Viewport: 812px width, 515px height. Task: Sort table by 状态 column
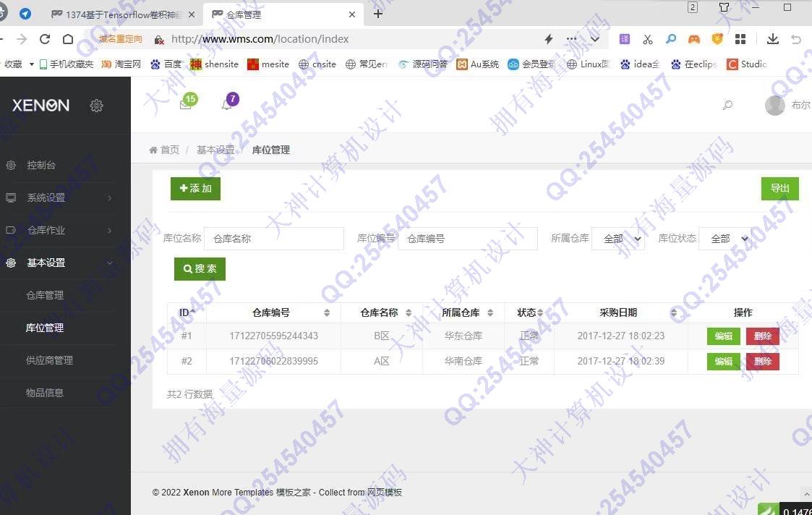tap(529, 312)
